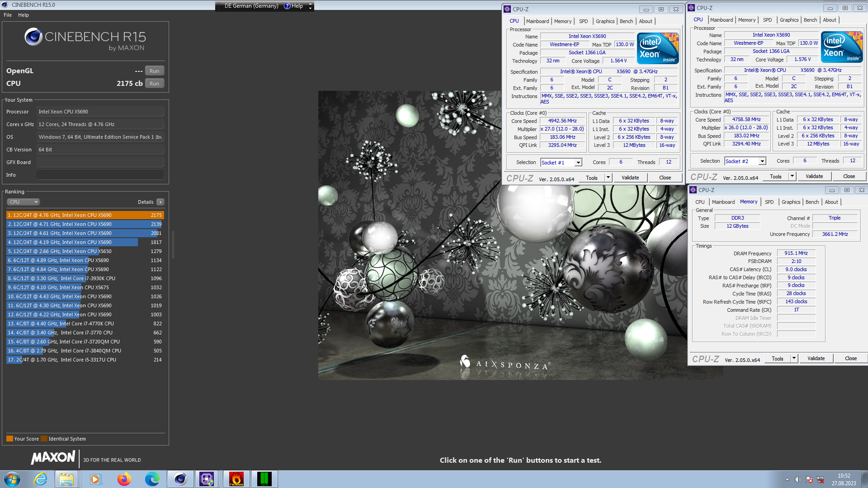Expand ranking Details arrow

[160, 202]
